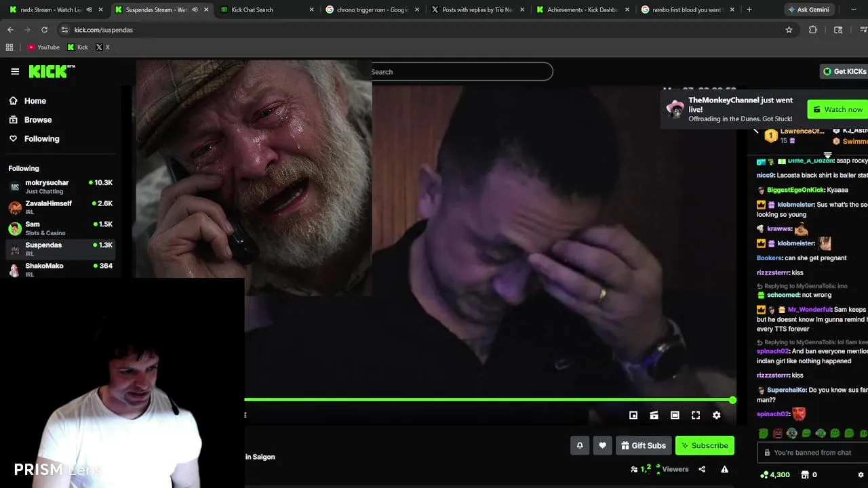Image resolution: width=868 pixels, height=488 pixels.
Task: Open the Kick bookmark
Action: pos(78,47)
